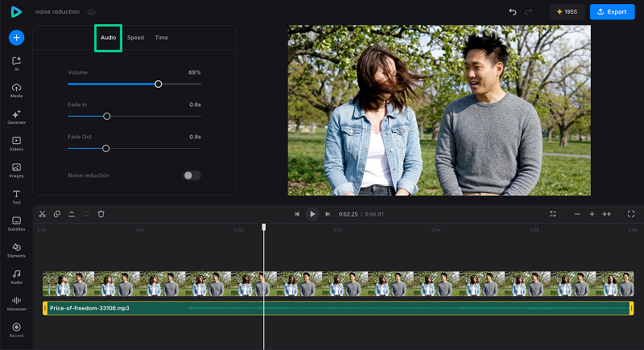Open the Record tool

pyautogui.click(x=16, y=331)
